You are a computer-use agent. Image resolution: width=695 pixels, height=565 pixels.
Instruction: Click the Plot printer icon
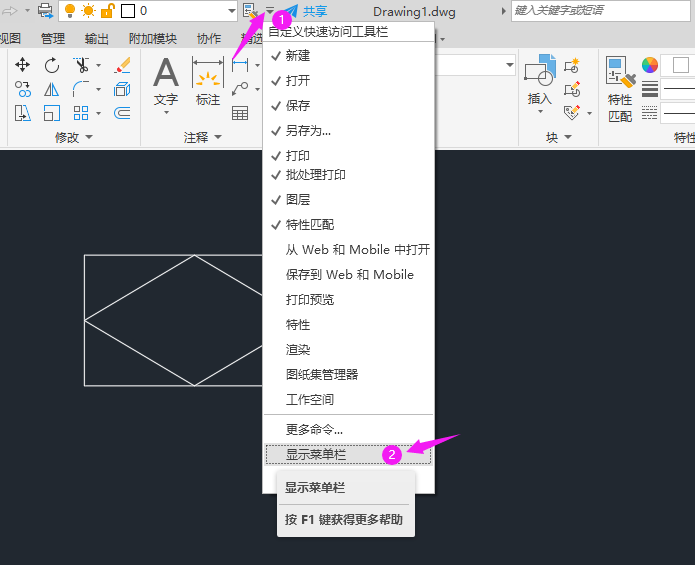click(45, 10)
